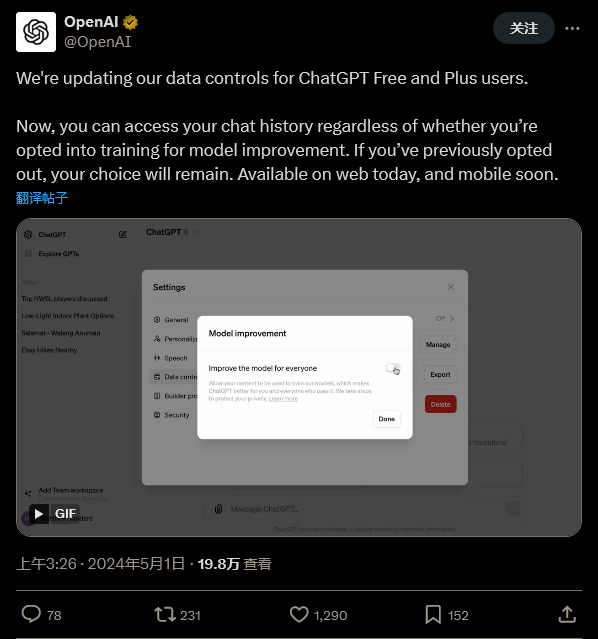Click the repost arrows icon

pyautogui.click(x=165, y=615)
